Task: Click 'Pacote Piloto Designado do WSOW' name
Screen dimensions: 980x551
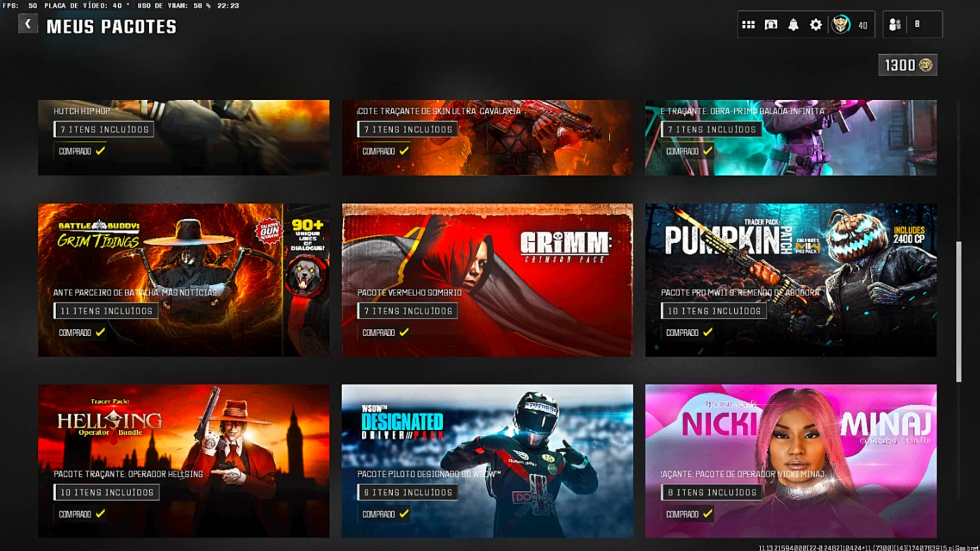Action: [429, 474]
